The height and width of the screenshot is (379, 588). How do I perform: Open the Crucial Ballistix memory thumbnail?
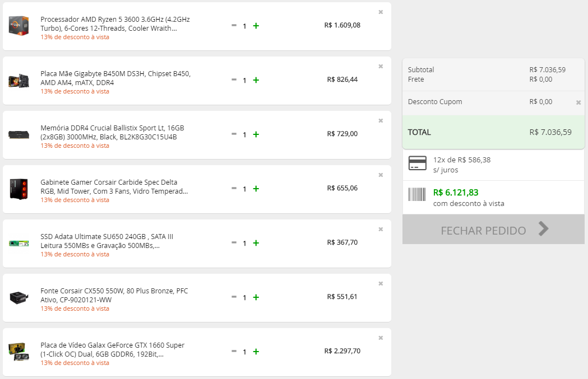18,134
